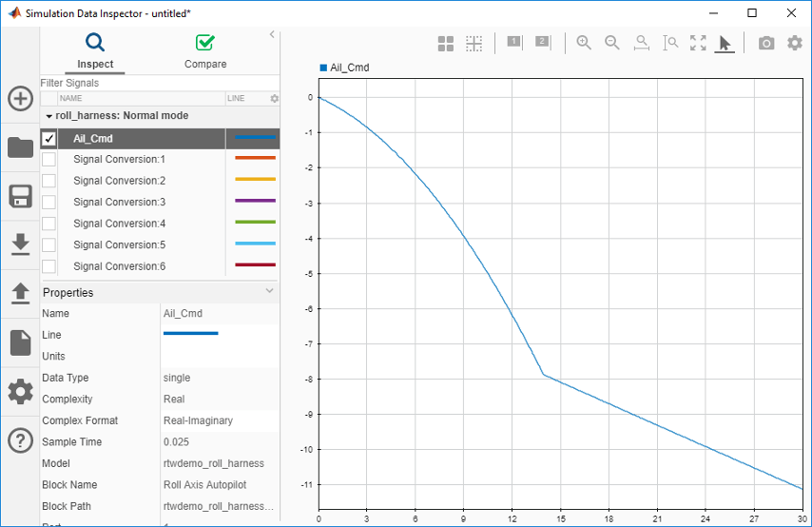Click the Data cursor 2 button
This screenshot has height=527, width=812.
[543, 43]
